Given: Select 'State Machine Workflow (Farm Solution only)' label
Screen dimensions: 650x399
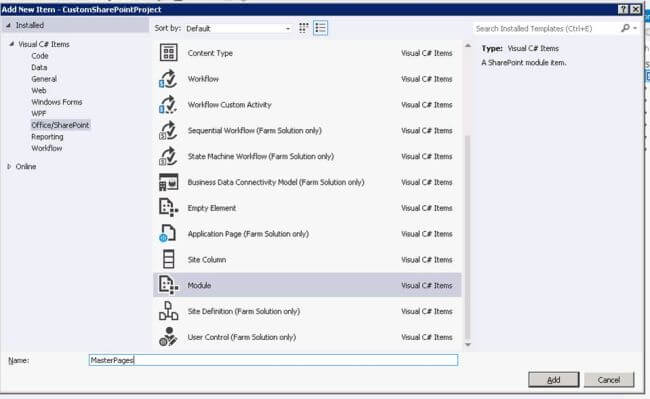Looking at the screenshot, I should [x=260, y=156].
